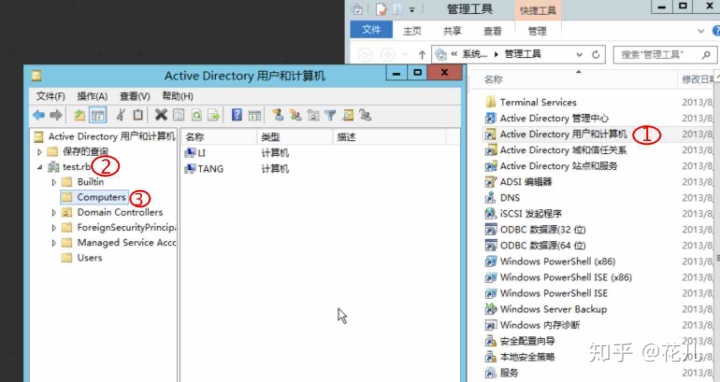
Task: Expand the Managed Service Accounts node
Action: [x=54, y=243]
